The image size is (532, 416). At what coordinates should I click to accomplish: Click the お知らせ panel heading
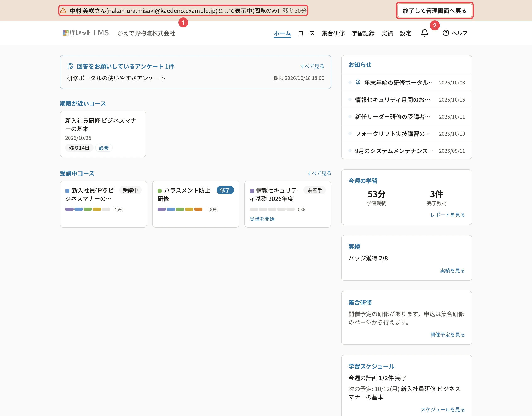[x=360, y=65]
